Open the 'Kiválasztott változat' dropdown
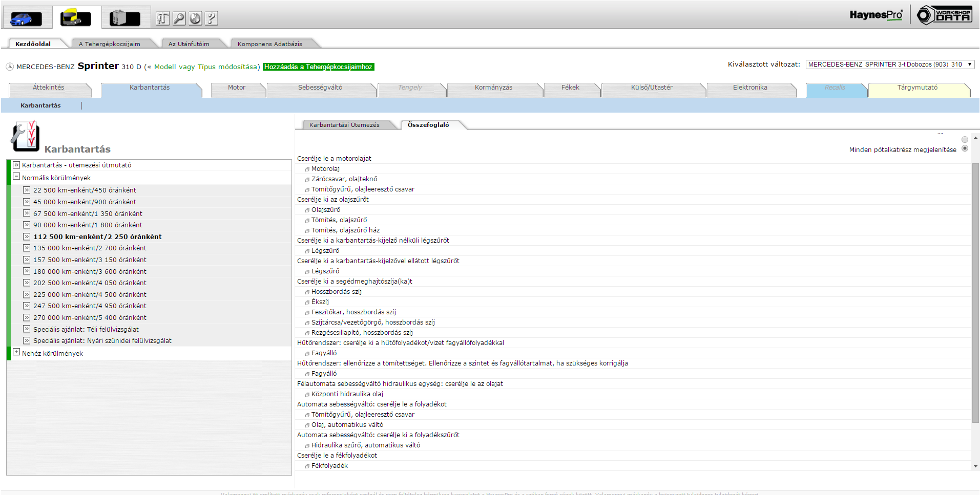The width and height of the screenshot is (980, 495). pyautogui.click(x=889, y=64)
